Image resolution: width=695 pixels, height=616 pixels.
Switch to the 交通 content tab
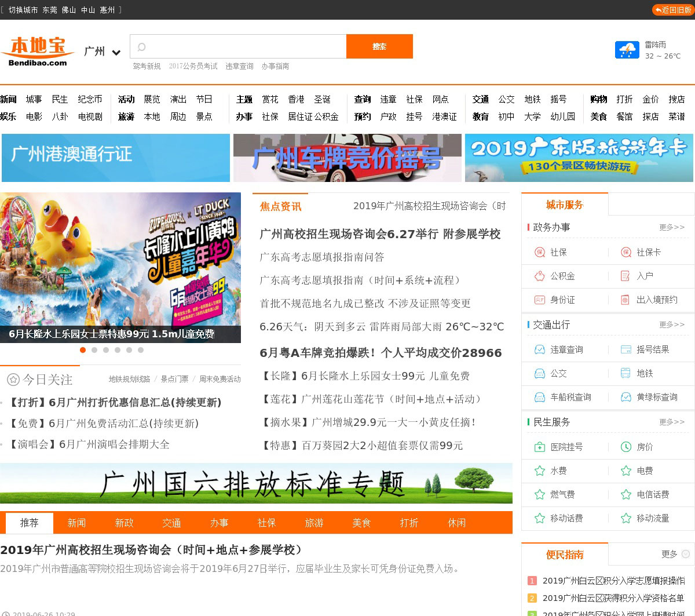pyautogui.click(x=171, y=523)
